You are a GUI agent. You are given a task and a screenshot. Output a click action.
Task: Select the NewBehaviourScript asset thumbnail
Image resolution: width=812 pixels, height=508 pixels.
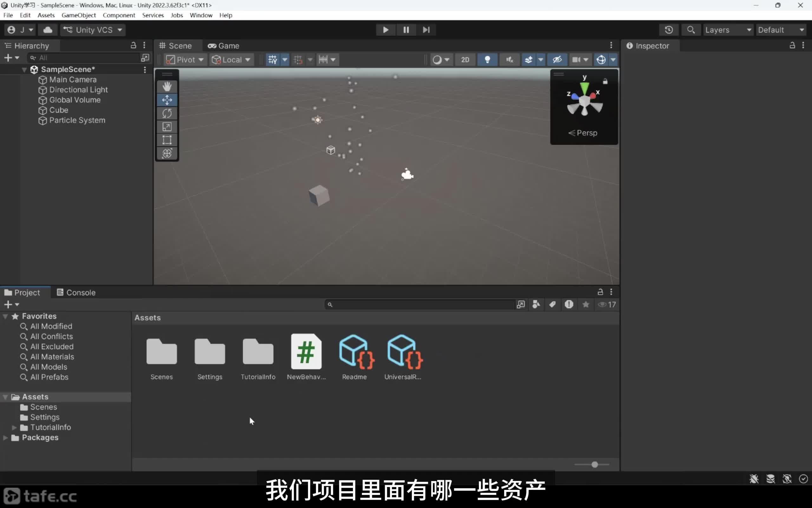click(306, 351)
